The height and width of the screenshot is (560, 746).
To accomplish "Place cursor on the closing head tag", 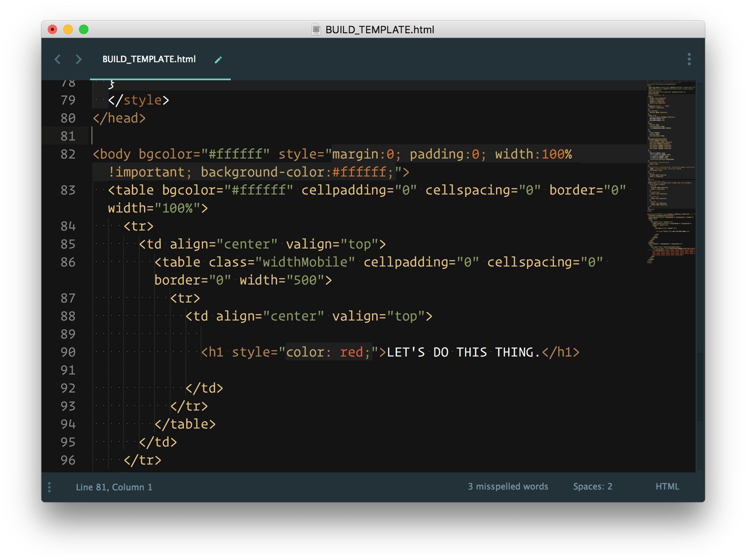I will [x=119, y=118].
